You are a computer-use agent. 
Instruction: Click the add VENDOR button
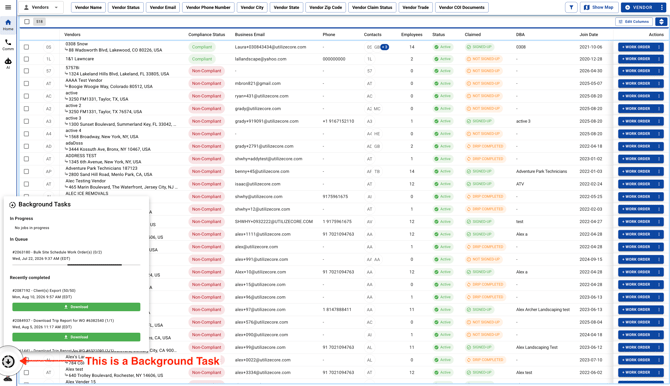(x=639, y=7)
